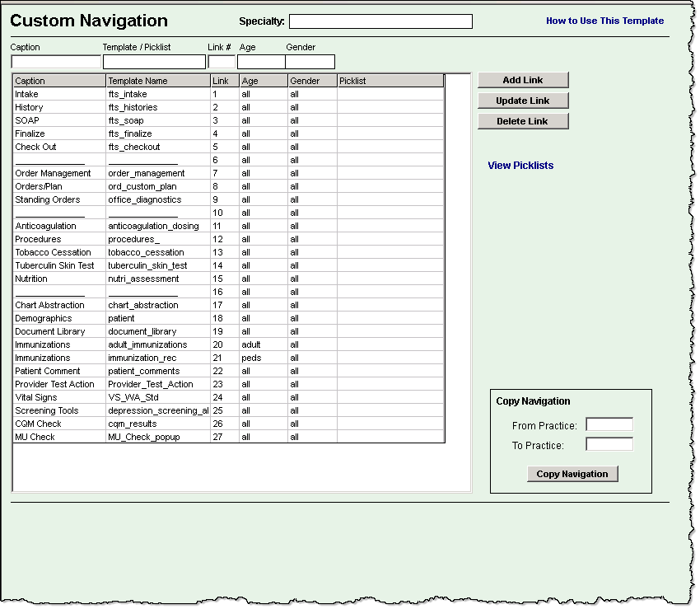700x609 pixels.
Task: Select the Standing Orders row caption
Action: (x=47, y=199)
